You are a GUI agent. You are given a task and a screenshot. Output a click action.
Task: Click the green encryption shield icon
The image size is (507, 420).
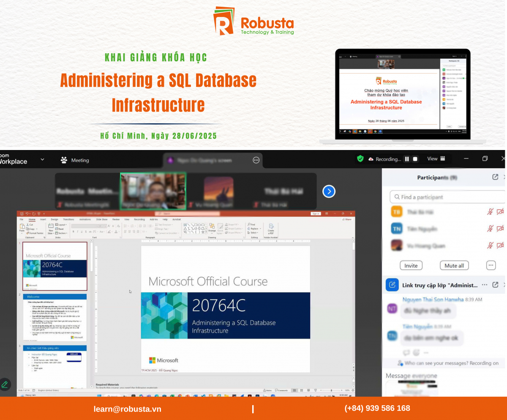pos(360,159)
